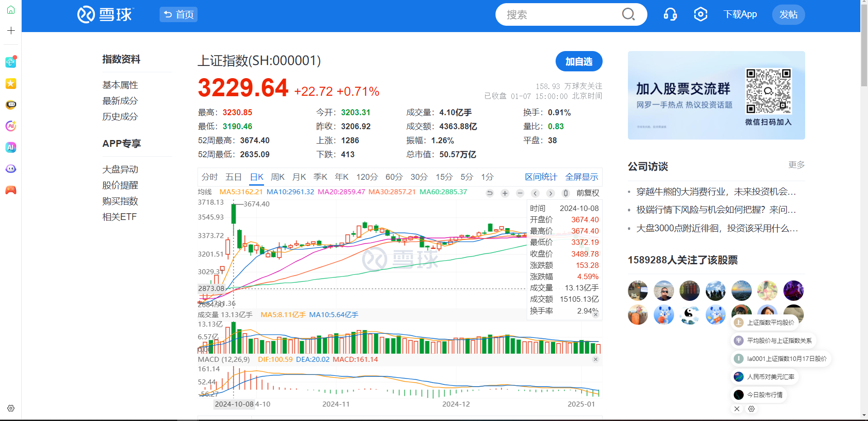The image size is (868, 421).
Task: Click the 发帖 post button
Action: [x=788, y=14]
